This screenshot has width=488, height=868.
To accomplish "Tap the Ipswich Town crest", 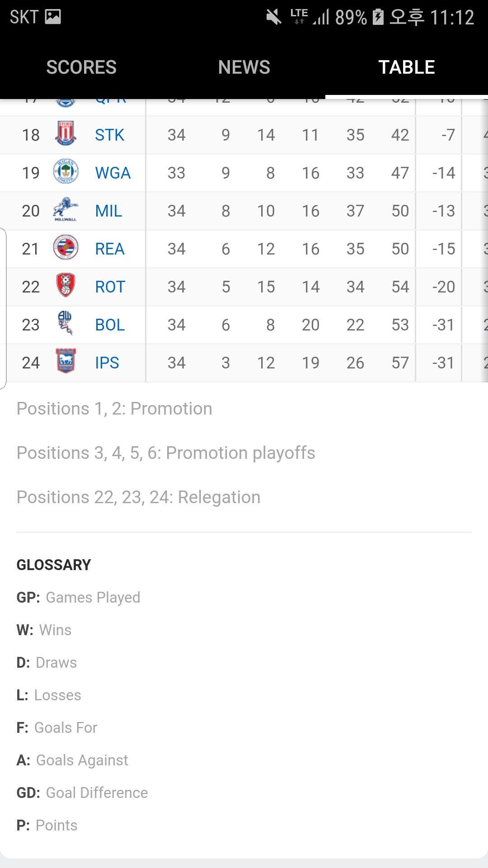I will click(66, 362).
